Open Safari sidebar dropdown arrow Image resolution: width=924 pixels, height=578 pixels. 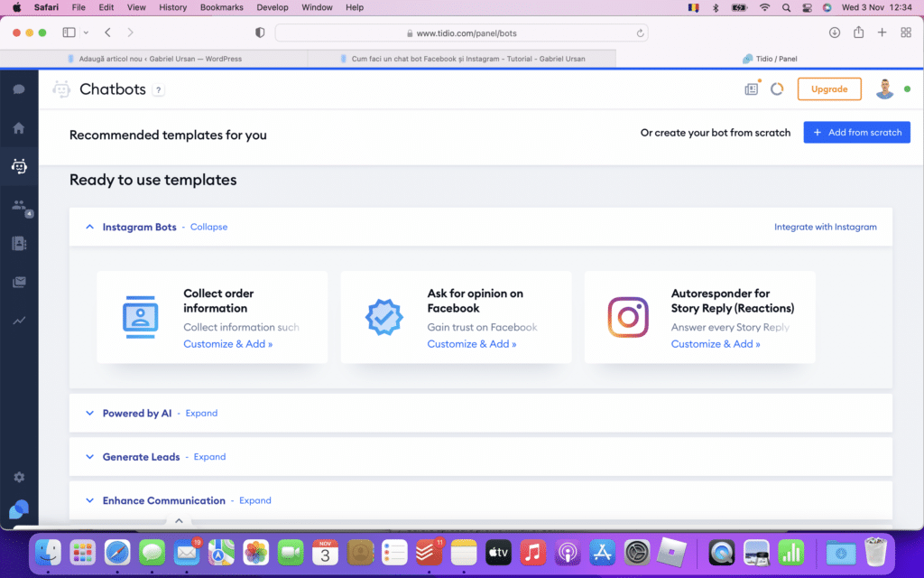86,33
